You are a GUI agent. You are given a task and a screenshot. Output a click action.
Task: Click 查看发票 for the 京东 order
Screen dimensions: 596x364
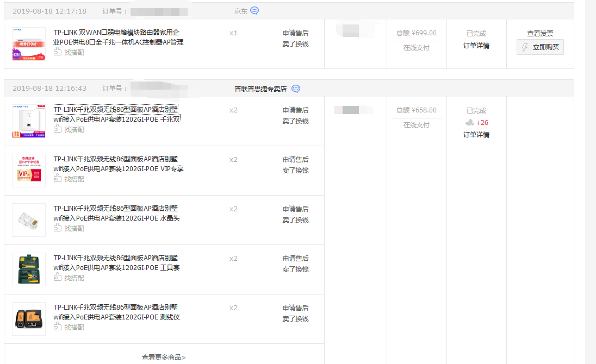tap(540, 33)
